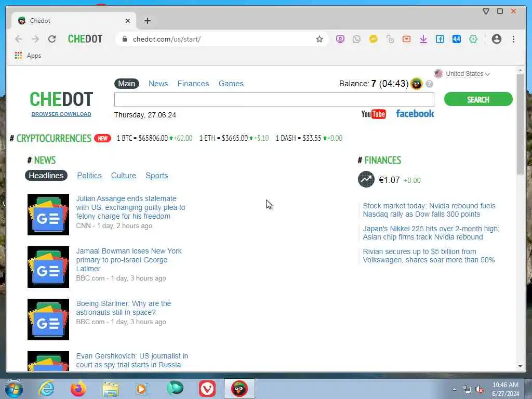Open the Facebook extension icon in toolbar
Screen dimensions: 532x399
(x=440, y=39)
